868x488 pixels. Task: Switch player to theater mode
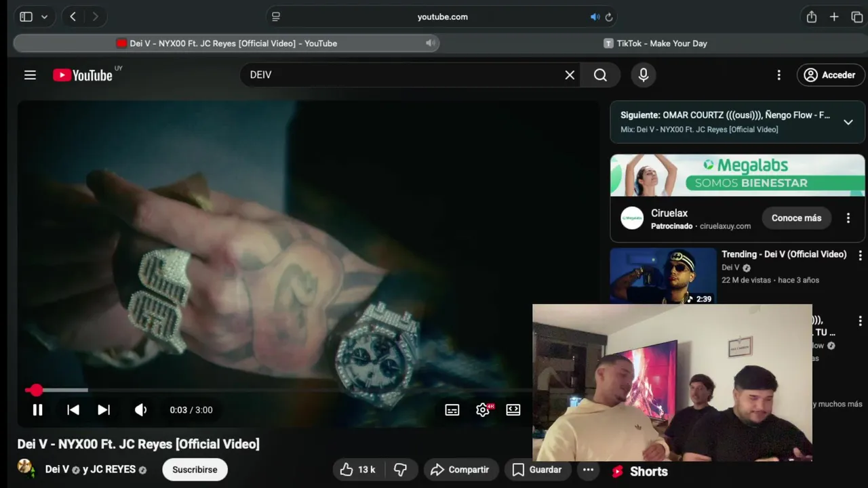[513, 410]
